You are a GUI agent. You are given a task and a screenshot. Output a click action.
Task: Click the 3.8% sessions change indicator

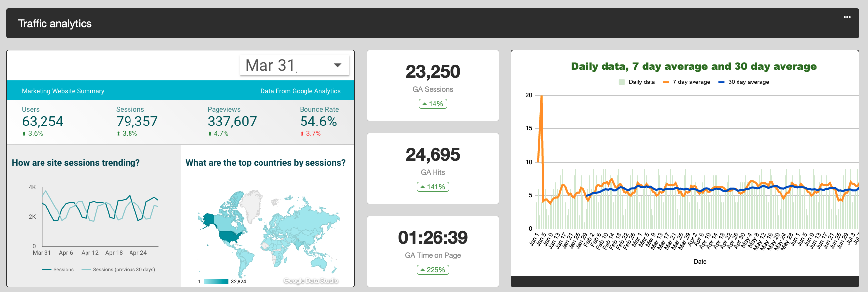[x=127, y=134]
